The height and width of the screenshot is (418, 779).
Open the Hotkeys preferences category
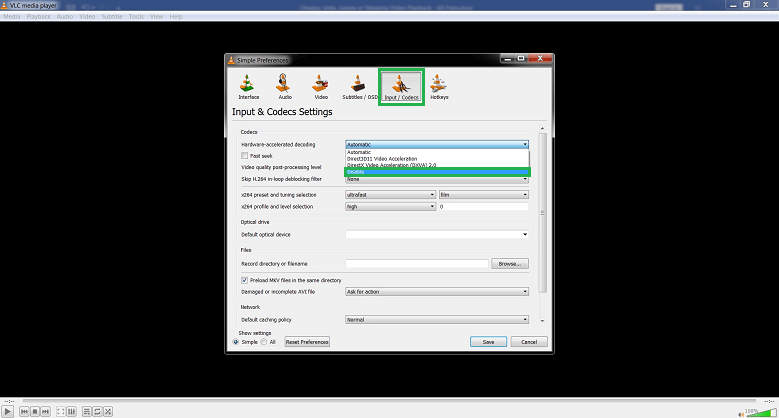tap(439, 86)
